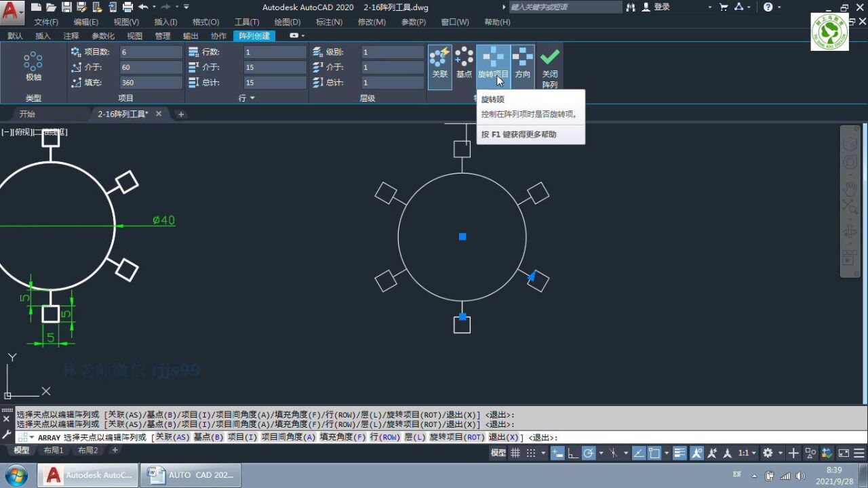Click the Save As icon in quick access
The image size is (868, 488).
coord(82,7)
